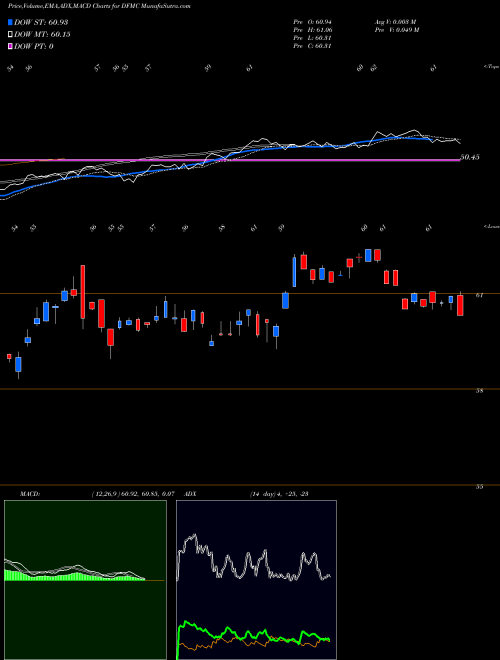Screen dimensions: 500x660
Task: Select the Pre O: 60.94 value
Action: pyautogui.click(x=313, y=22)
